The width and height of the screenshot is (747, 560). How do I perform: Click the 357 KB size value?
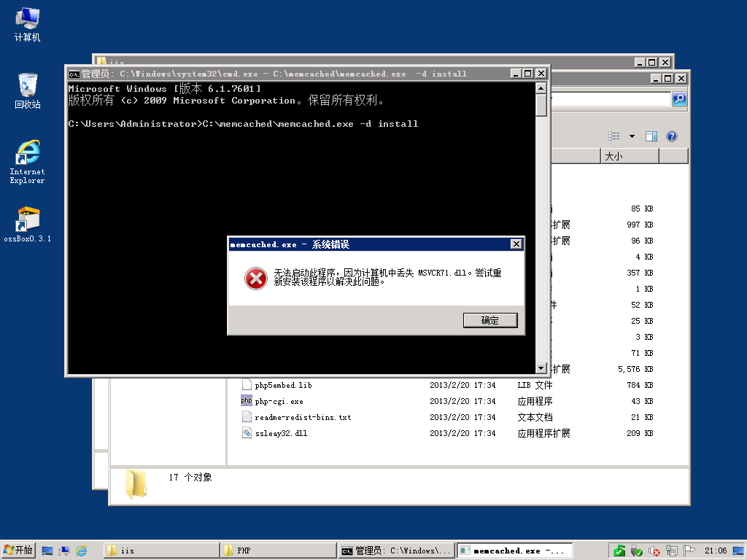point(640,273)
